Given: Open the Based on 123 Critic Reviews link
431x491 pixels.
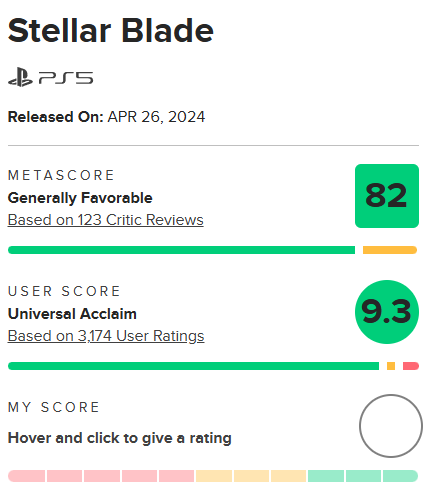Looking at the screenshot, I should tap(105, 220).
